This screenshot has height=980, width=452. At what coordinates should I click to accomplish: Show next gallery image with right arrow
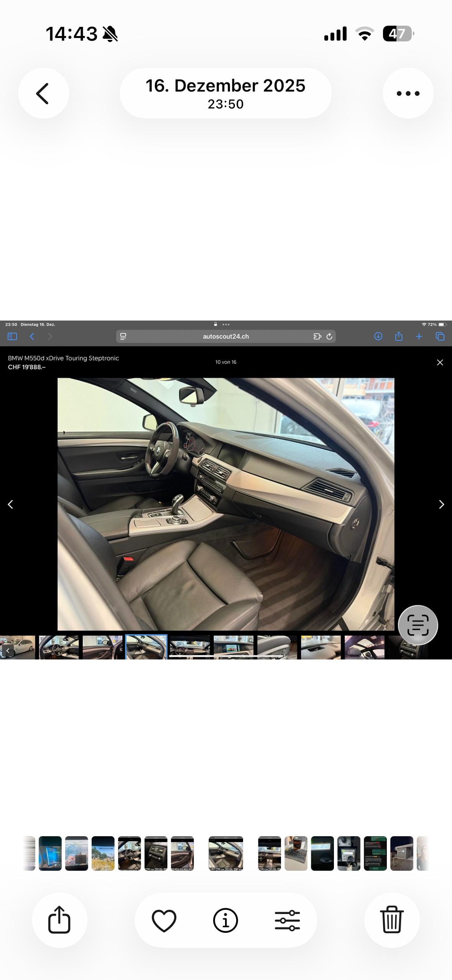[x=441, y=504]
